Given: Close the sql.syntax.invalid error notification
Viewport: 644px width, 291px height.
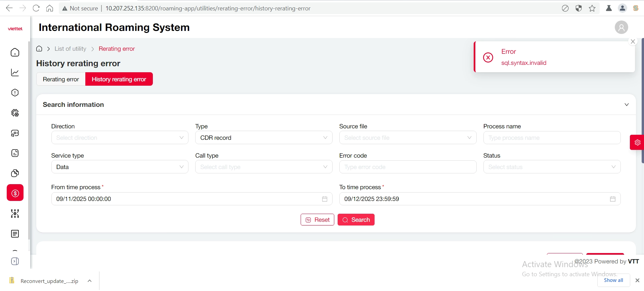Looking at the screenshot, I should click(633, 42).
